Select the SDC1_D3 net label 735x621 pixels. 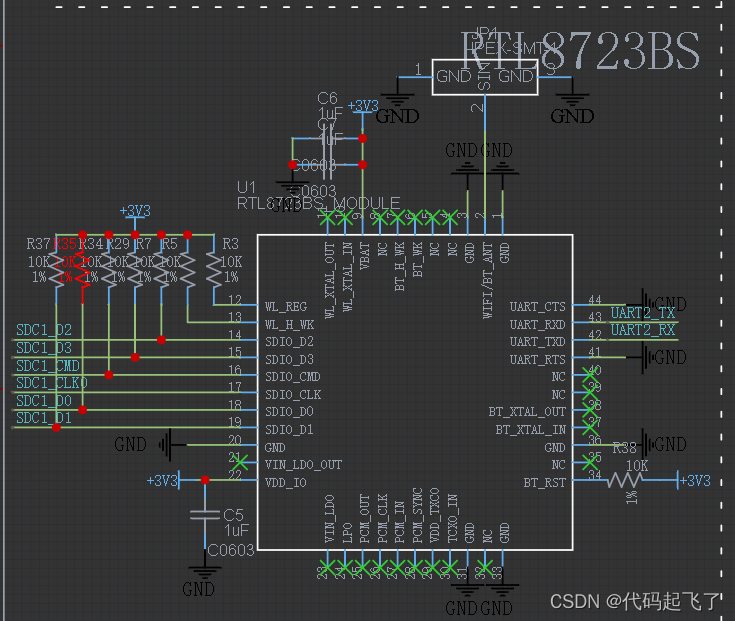[x=44, y=348]
